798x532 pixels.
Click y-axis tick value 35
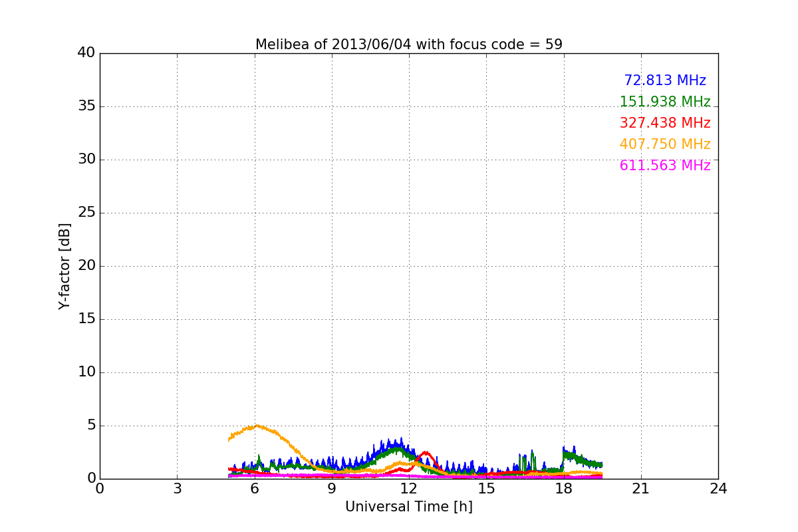[86, 106]
